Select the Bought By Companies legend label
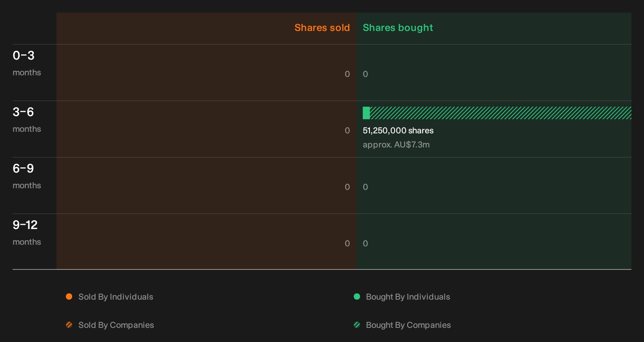Screen dimensions: 644x342 tap(408, 325)
